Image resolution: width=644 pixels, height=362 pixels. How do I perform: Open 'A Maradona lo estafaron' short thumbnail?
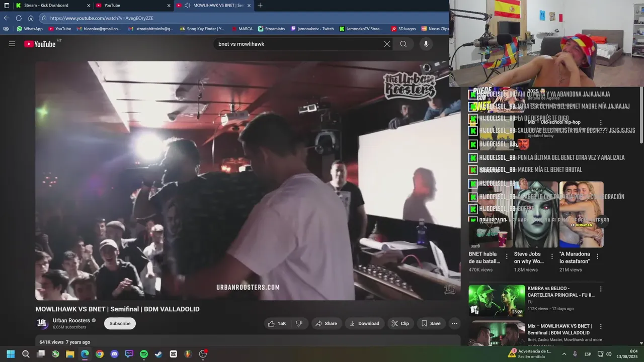coord(581,214)
